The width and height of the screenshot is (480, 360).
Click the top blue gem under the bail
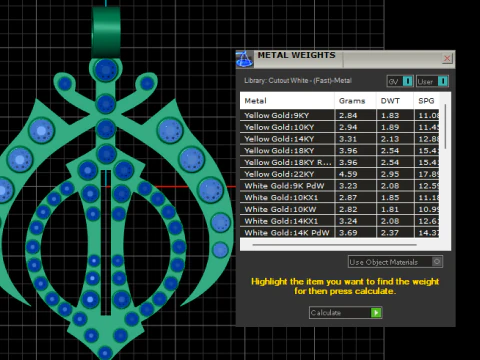point(106,70)
